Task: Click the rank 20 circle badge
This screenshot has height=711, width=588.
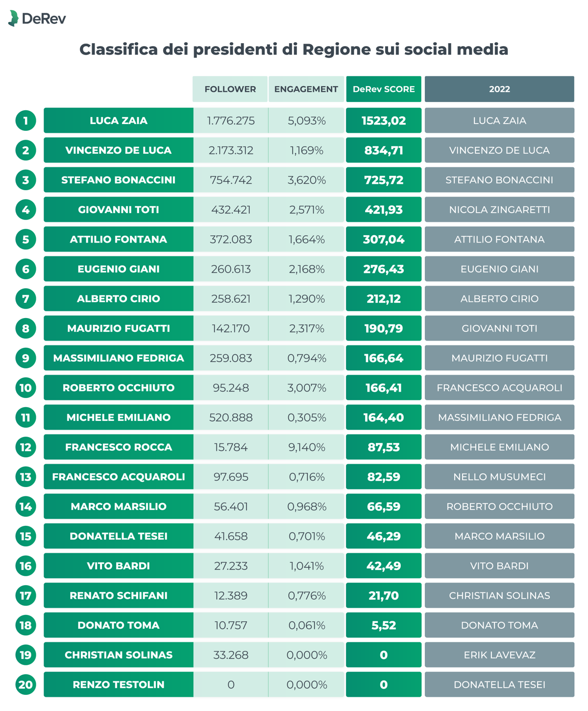Action: [25, 685]
